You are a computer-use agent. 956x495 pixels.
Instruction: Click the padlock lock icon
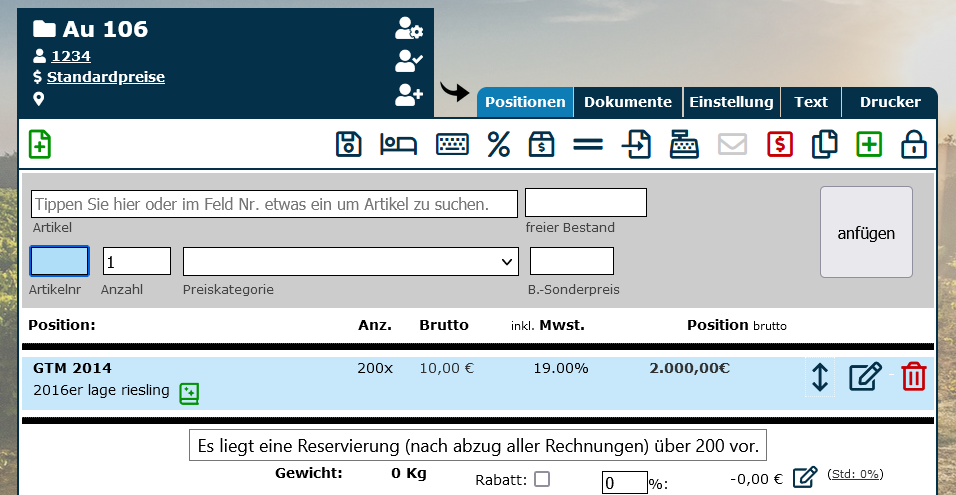point(913,145)
